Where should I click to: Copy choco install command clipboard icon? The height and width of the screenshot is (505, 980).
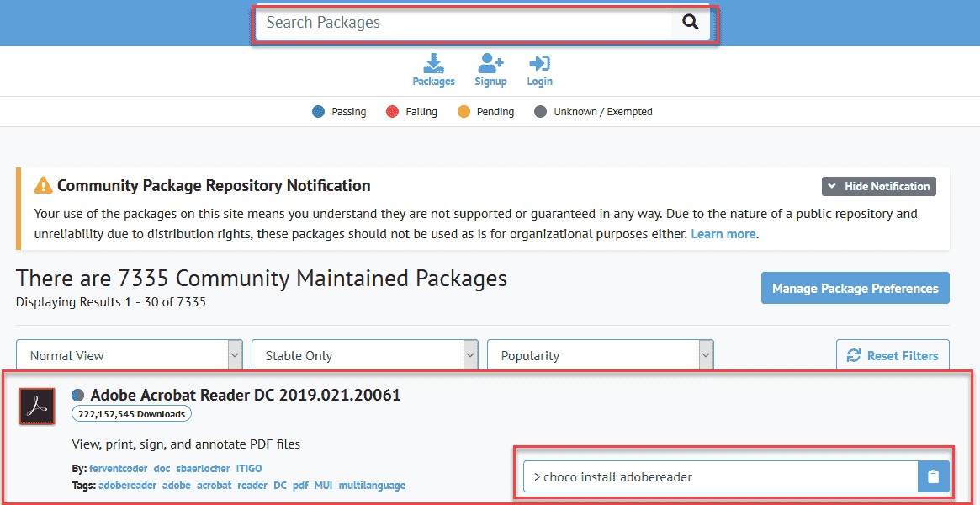pos(933,477)
